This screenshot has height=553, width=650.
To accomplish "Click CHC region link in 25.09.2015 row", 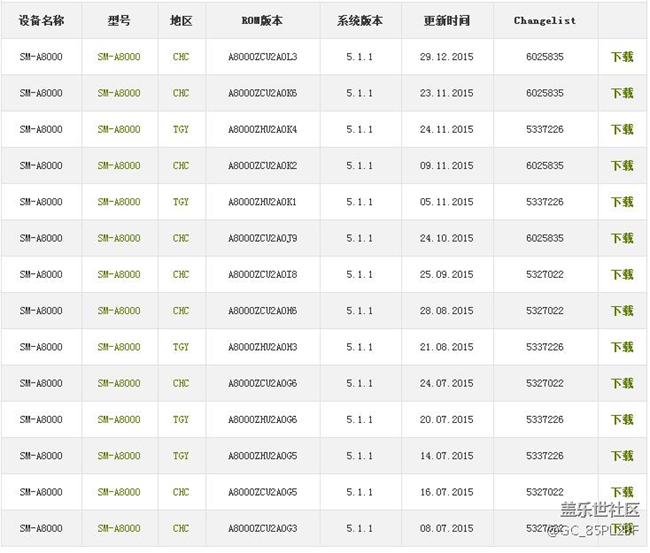I will [181, 274].
